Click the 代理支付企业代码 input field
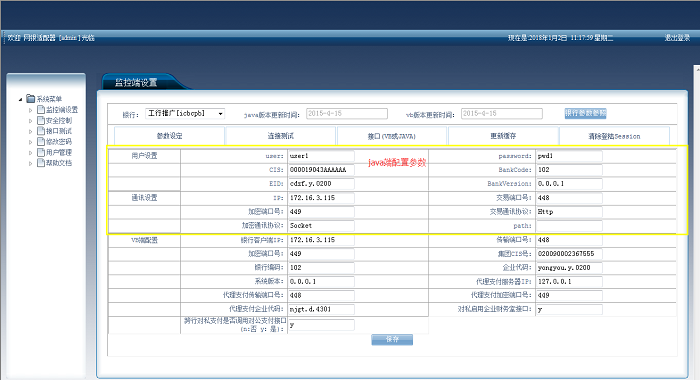700x380 pixels. 321,309
